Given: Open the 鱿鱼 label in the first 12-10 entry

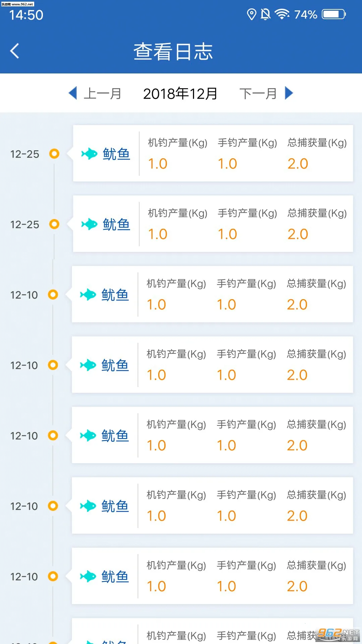Looking at the screenshot, I should (115, 295).
